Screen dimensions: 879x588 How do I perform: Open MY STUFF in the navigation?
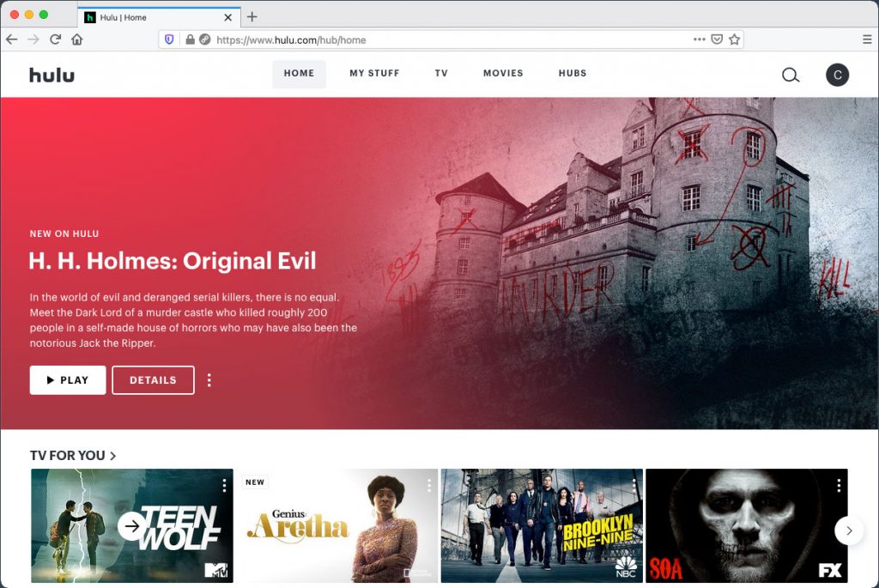[x=374, y=74]
